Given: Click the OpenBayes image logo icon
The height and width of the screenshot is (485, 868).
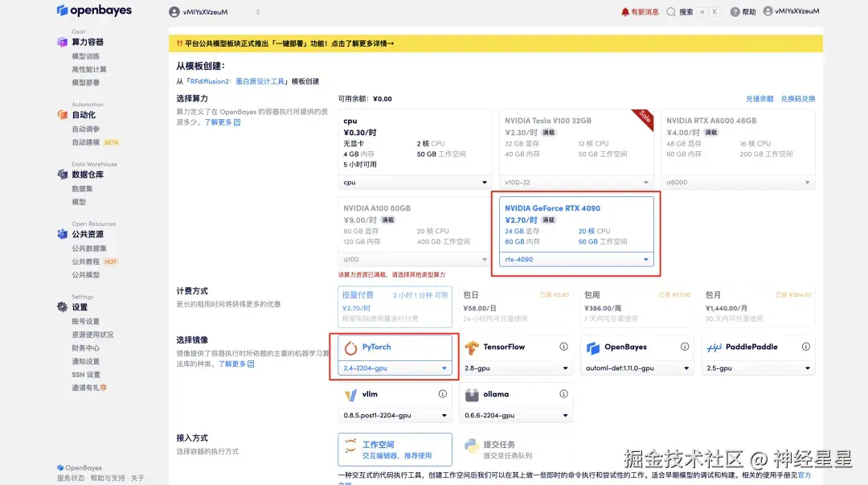Looking at the screenshot, I should [x=593, y=347].
